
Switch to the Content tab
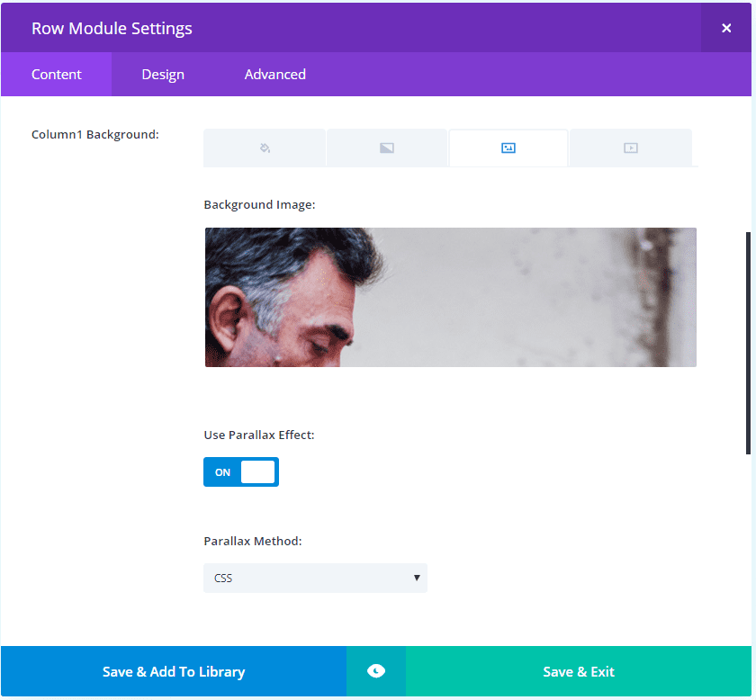pyautogui.click(x=57, y=75)
